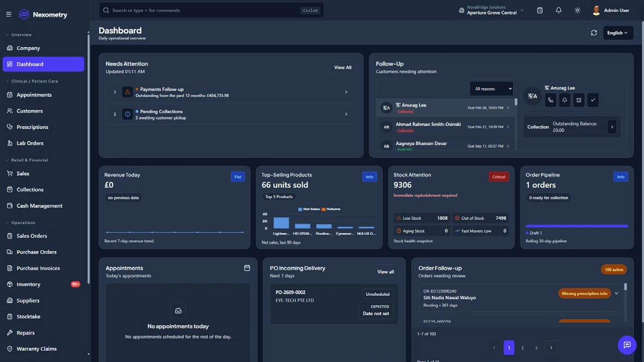Image resolution: width=644 pixels, height=362 pixels.
Task: Go to Appointments in the sidebar
Action: tap(43, 95)
